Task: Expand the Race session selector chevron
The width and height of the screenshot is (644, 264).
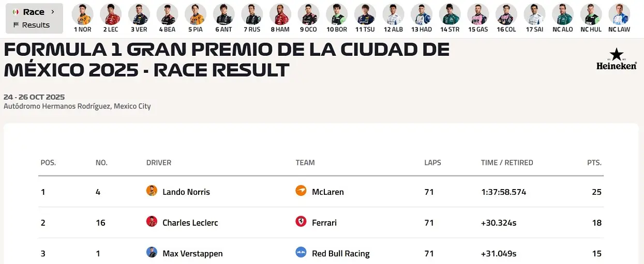Action: point(53,12)
